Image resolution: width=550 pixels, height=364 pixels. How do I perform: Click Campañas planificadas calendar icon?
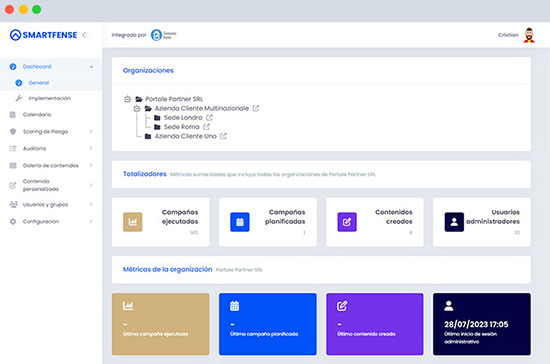pos(240,222)
